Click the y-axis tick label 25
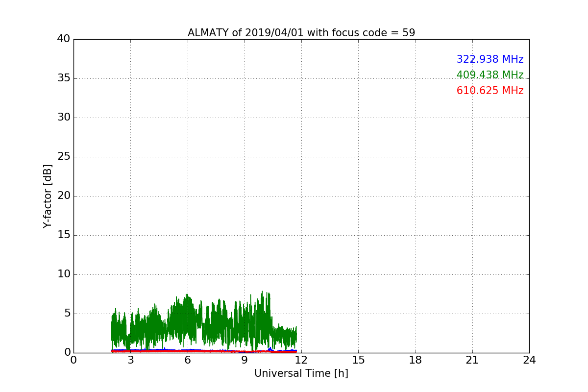Screen dimensions: 588x392 pos(64,157)
